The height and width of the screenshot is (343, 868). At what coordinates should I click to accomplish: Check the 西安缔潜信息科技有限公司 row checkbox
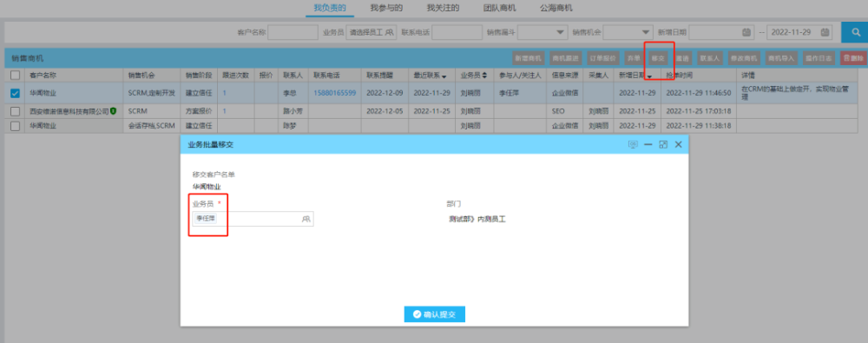point(15,111)
